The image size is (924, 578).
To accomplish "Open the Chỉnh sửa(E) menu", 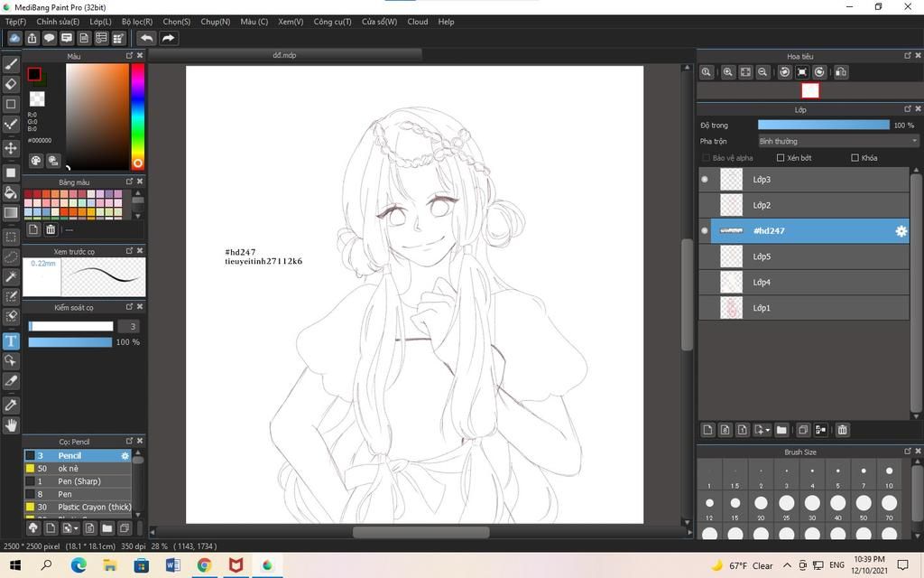I will click(x=58, y=22).
